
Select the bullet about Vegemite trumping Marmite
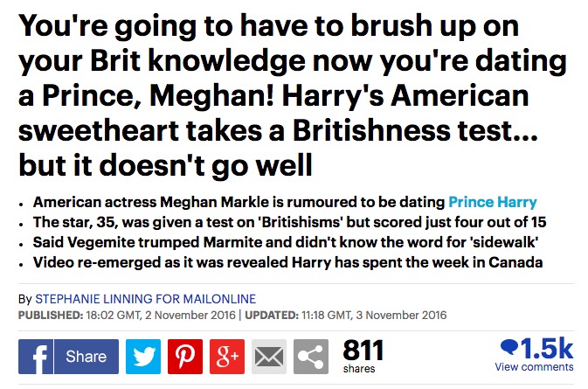click(x=286, y=242)
